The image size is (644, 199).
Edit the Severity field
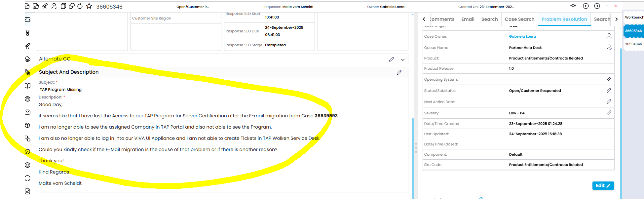[x=609, y=113]
